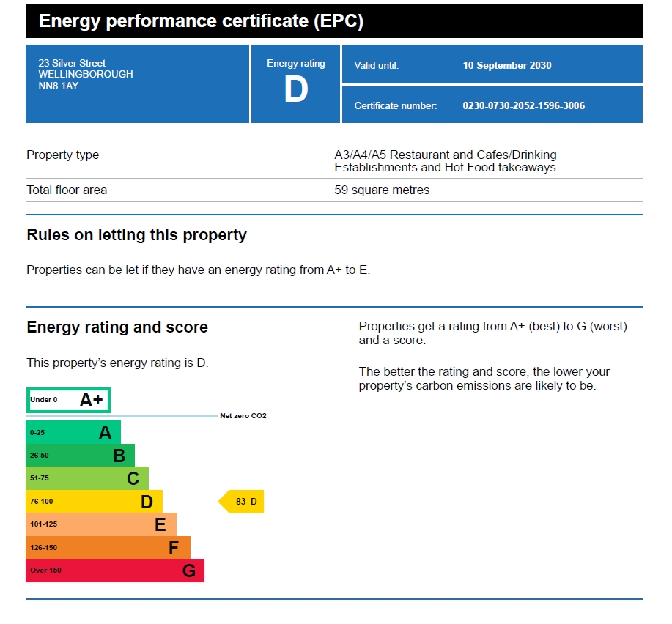Click the orange E band 101-125
The width and height of the screenshot is (672, 624).
click(101, 524)
